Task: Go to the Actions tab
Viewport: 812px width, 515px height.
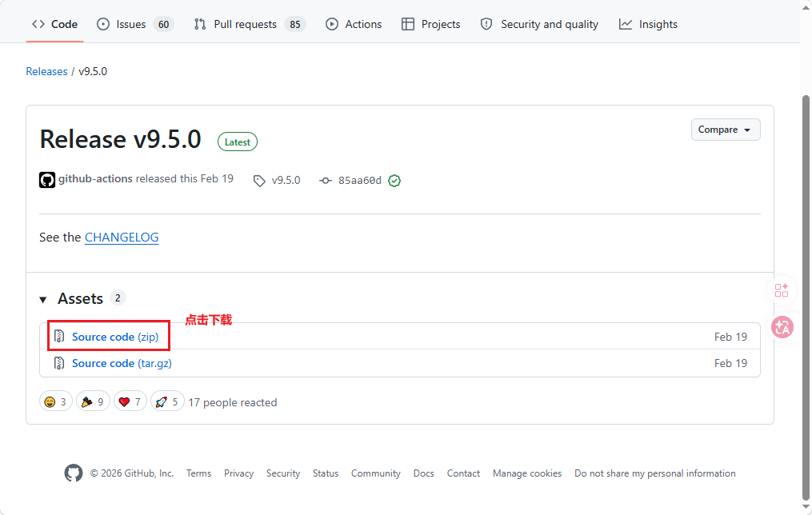Action: [x=353, y=24]
